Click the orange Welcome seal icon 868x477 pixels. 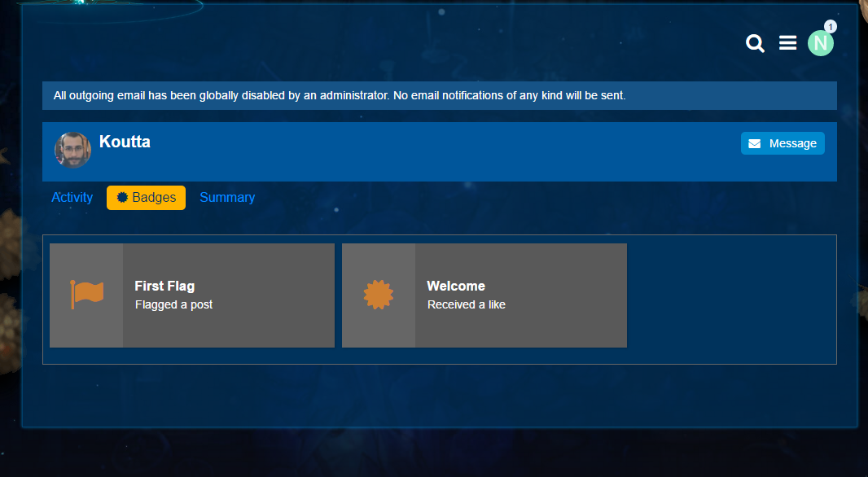[379, 295]
